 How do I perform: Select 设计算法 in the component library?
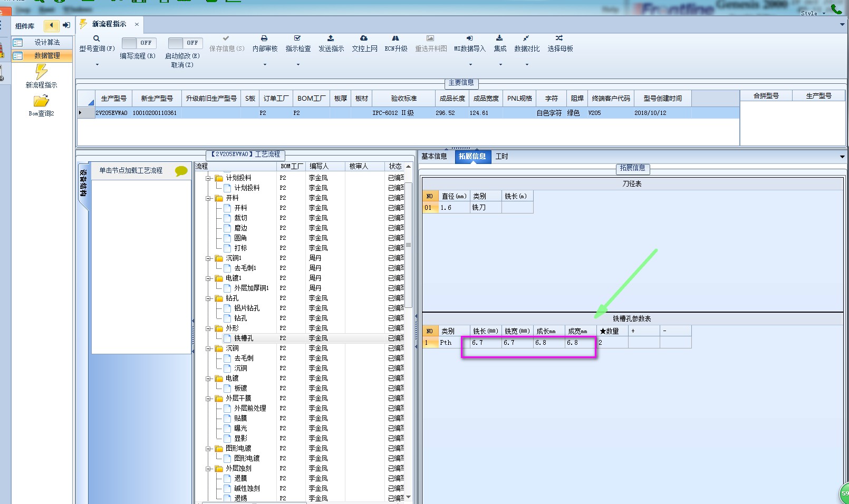click(42, 42)
